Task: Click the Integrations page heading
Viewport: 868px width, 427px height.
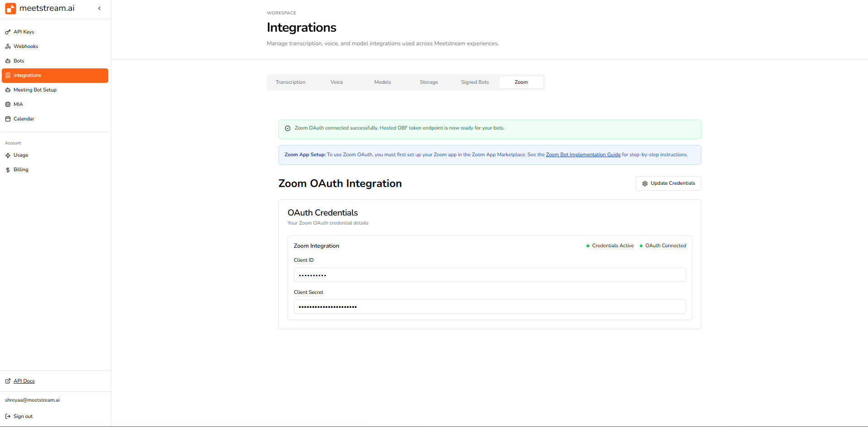Action: pyautogui.click(x=302, y=28)
